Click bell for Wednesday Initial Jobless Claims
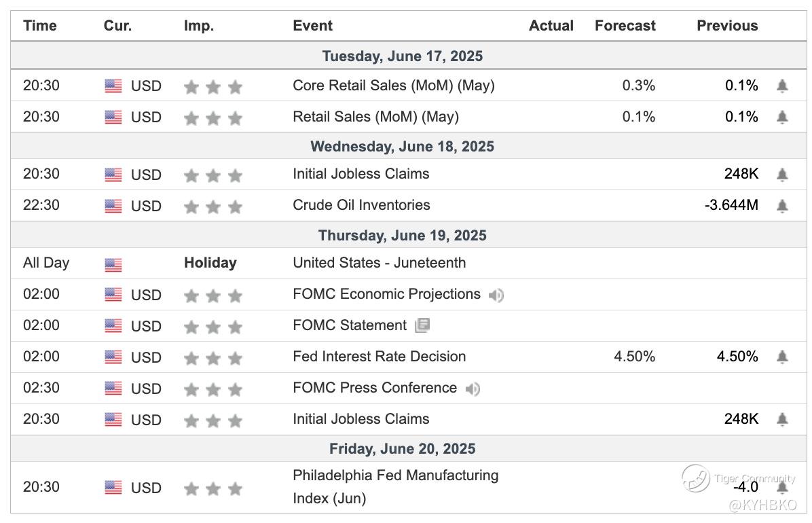 [x=782, y=175]
